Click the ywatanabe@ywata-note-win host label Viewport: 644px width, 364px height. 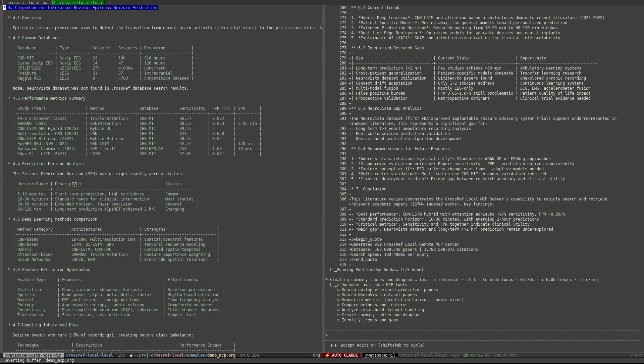coord(33,355)
